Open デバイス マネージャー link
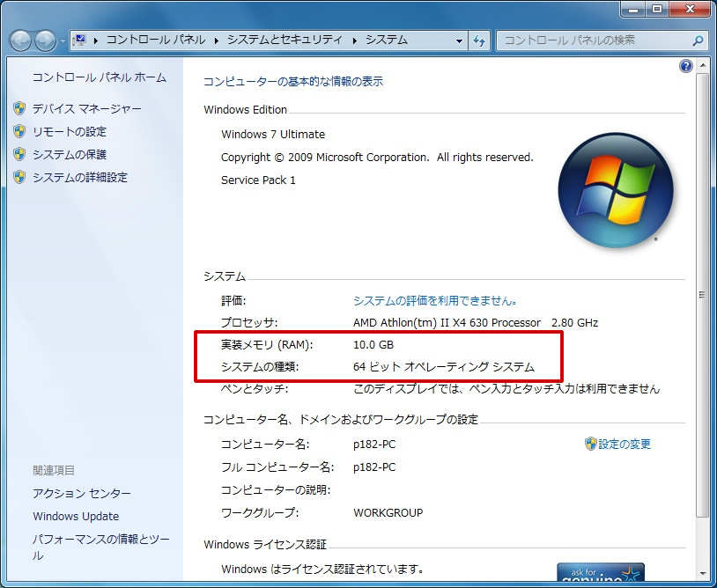Viewport: 717px width, 588px height. pos(87,109)
